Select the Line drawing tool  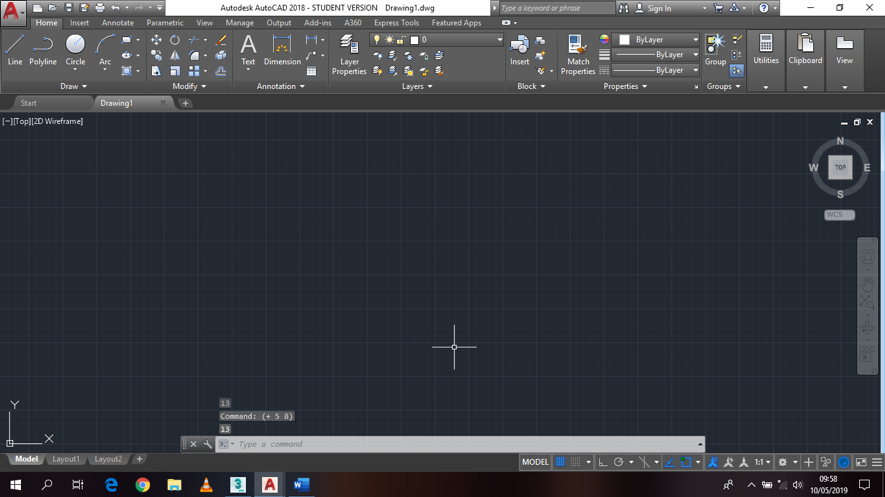point(15,50)
